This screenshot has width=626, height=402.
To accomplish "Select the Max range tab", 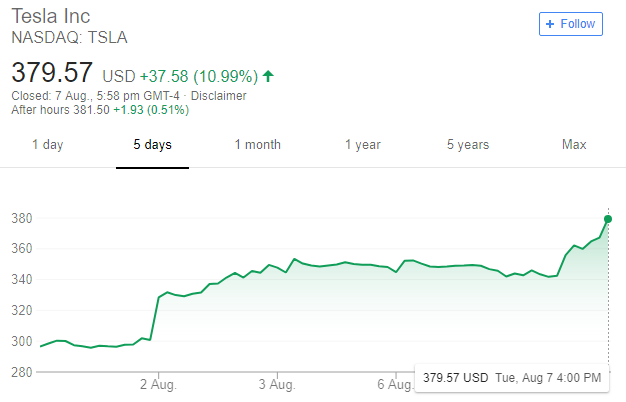I will click(573, 145).
